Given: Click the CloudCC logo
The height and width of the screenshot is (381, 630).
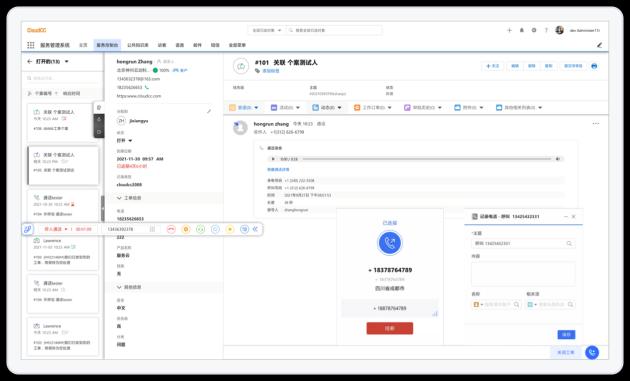Looking at the screenshot, I should (x=37, y=30).
